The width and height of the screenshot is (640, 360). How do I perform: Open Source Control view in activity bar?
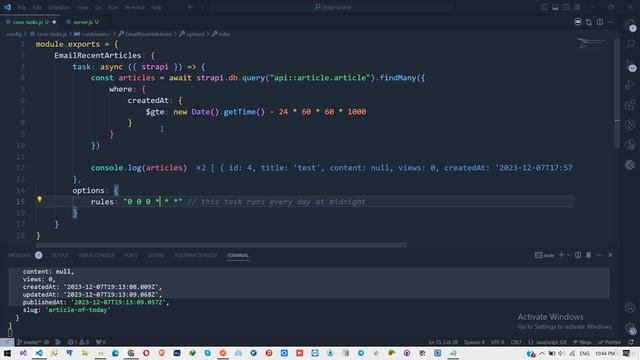tap(631, 65)
